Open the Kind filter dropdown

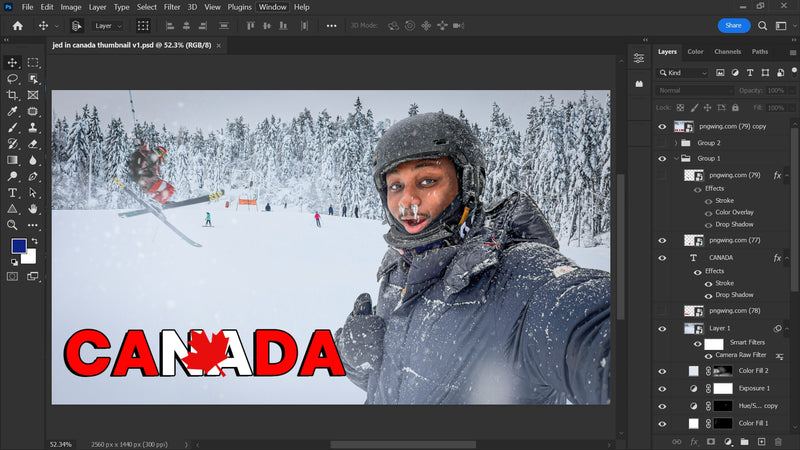(x=683, y=73)
